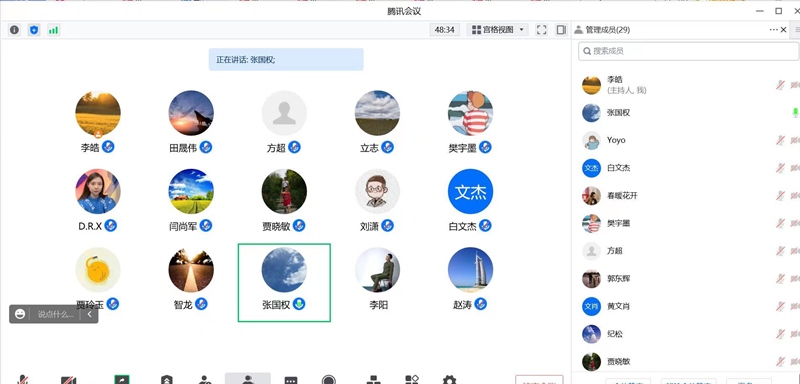Click the record toolbar icon
Screen dimensions: 800x384
point(329,379)
